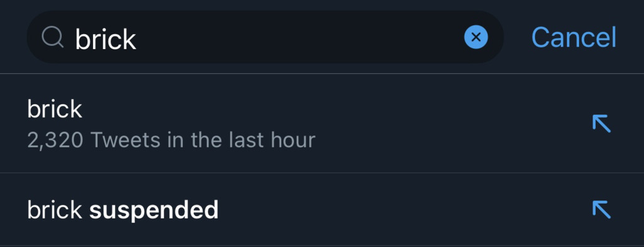Dismiss the search with the blue Cancel text
The height and width of the screenshot is (247, 644).
(574, 37)
